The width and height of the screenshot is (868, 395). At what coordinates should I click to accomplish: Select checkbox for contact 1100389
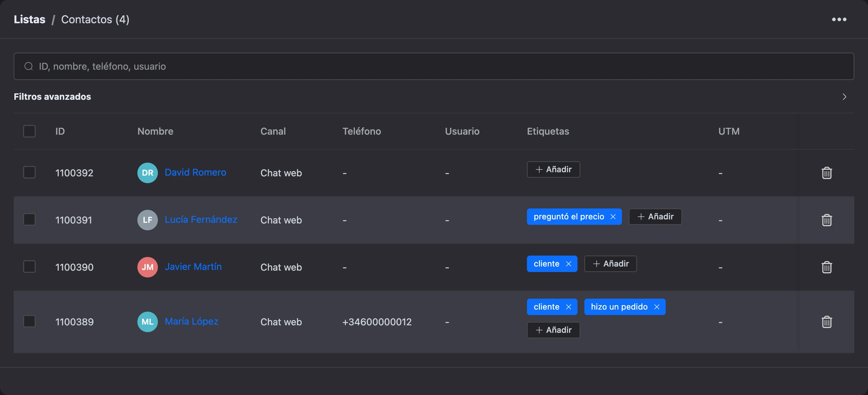click(x=29, y=321)
